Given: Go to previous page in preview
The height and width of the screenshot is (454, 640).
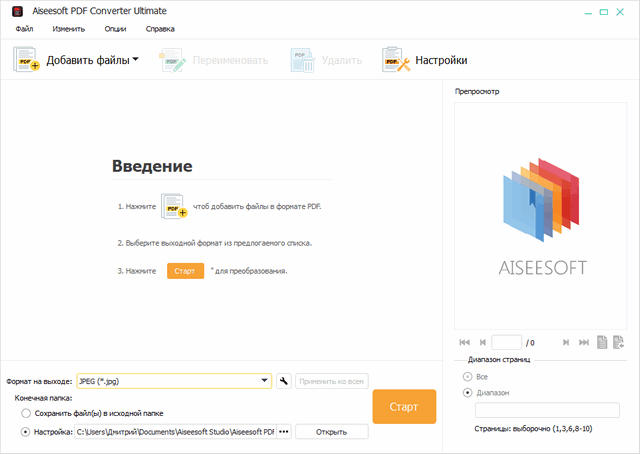Looking at the screenshot, I should [x=482, y=342].
